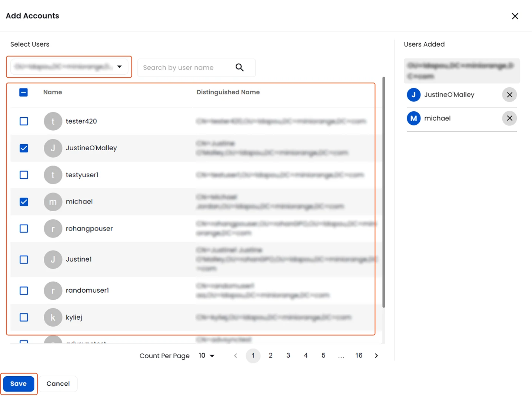The image size is (532, 400).
Task: Go to page 3 of the user list
Action: (x=288, y=355)
